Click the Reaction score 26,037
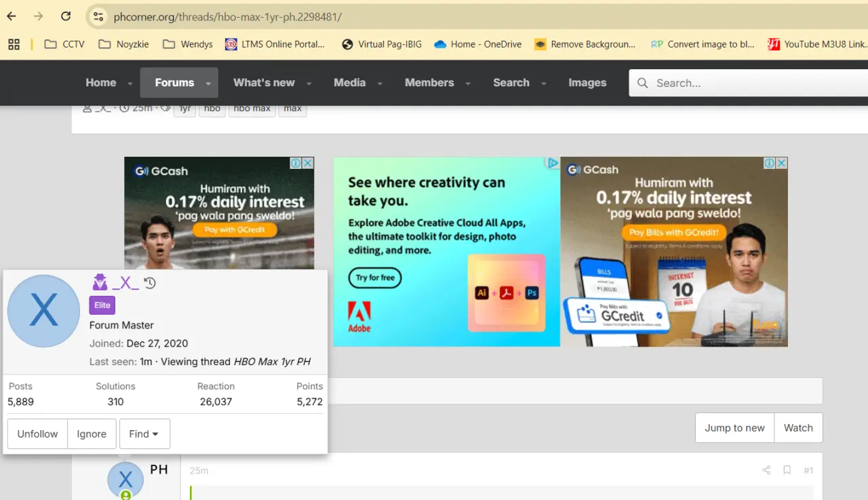 (216, 402)
